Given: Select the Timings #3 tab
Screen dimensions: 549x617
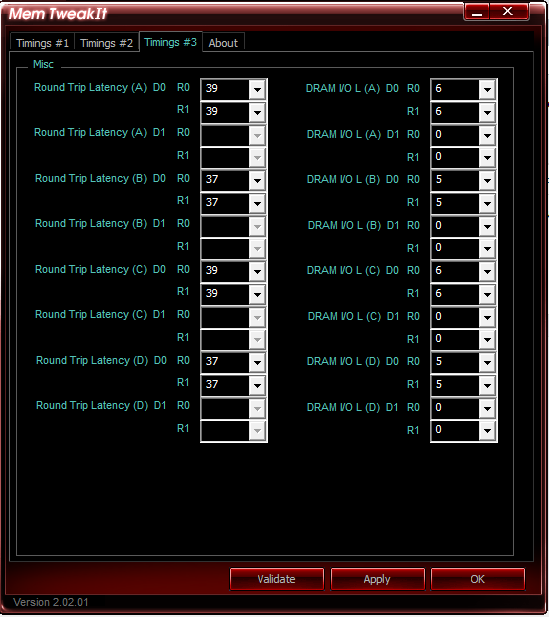Looking at the screenshot, I should (170, 42).
